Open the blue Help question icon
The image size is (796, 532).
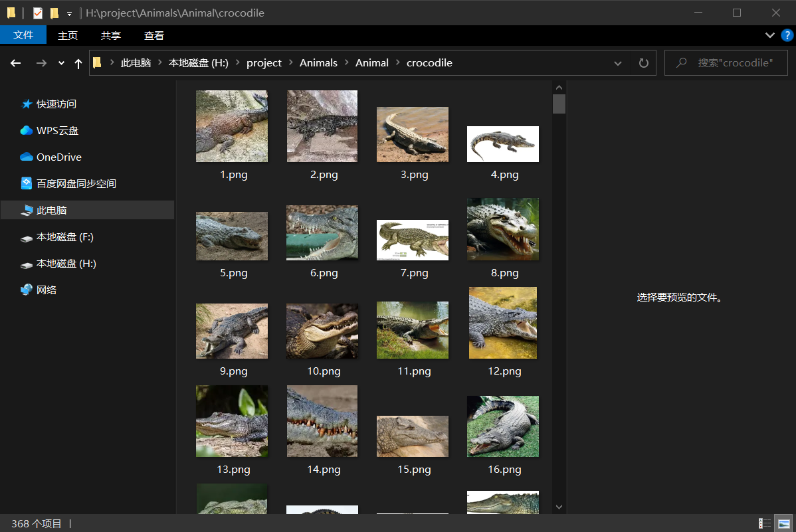(787, 35)
